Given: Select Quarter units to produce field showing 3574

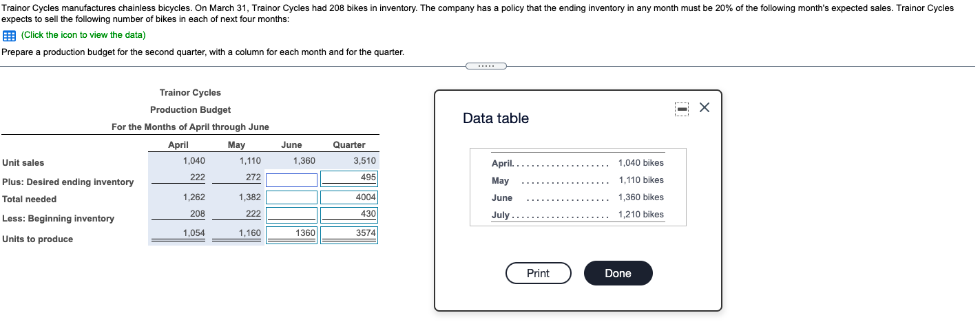Looking at the screenshot, I should pyautogui.click(x=349, y=235).
